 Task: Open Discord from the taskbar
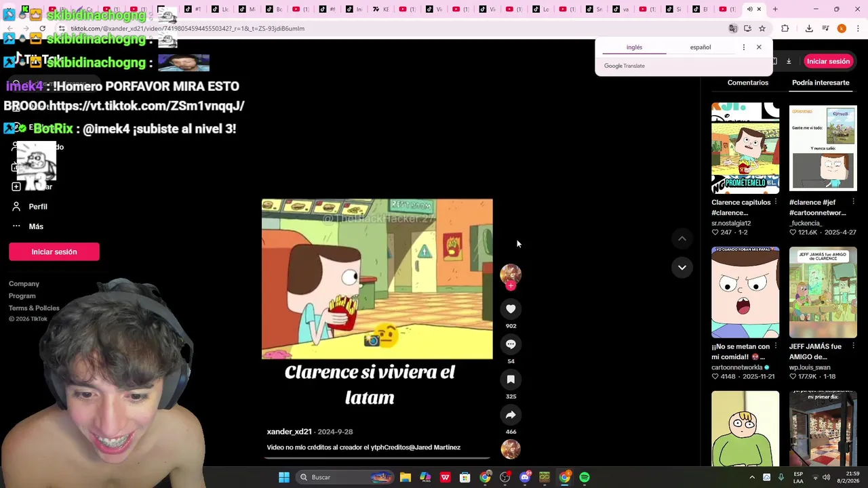tap(525, 477)
